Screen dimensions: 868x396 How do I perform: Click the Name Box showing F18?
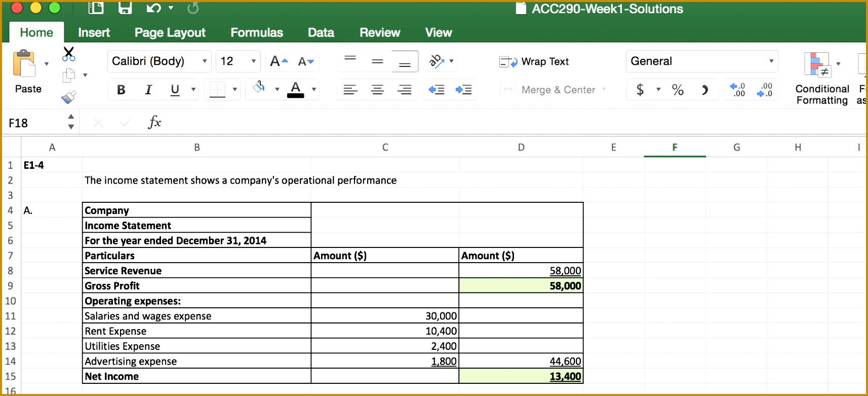[x=33, y=123]
